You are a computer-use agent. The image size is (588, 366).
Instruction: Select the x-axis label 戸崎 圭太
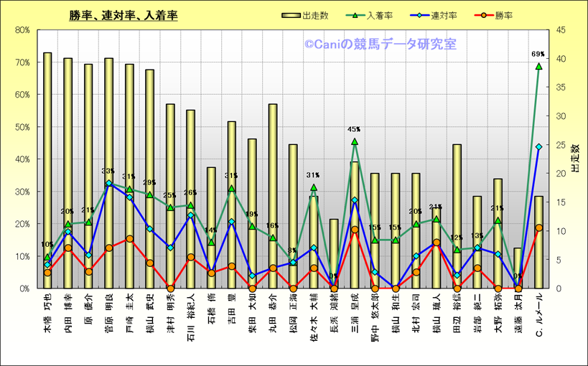(x=129, y=309)
